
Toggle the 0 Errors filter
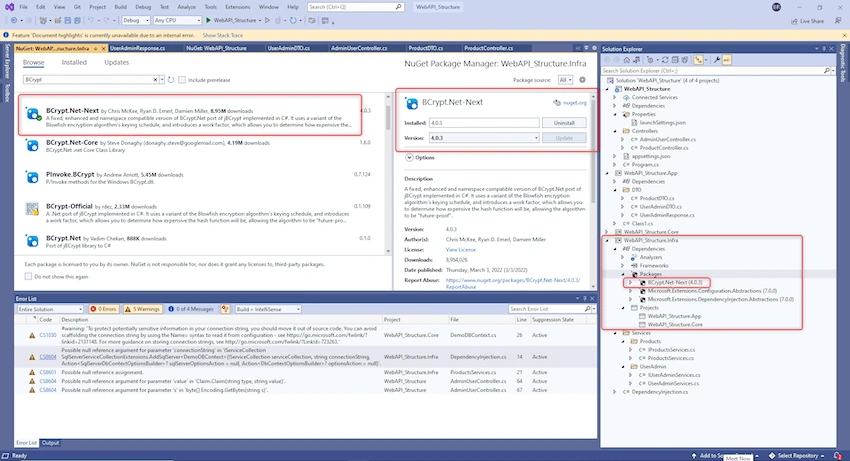(103, 309)
